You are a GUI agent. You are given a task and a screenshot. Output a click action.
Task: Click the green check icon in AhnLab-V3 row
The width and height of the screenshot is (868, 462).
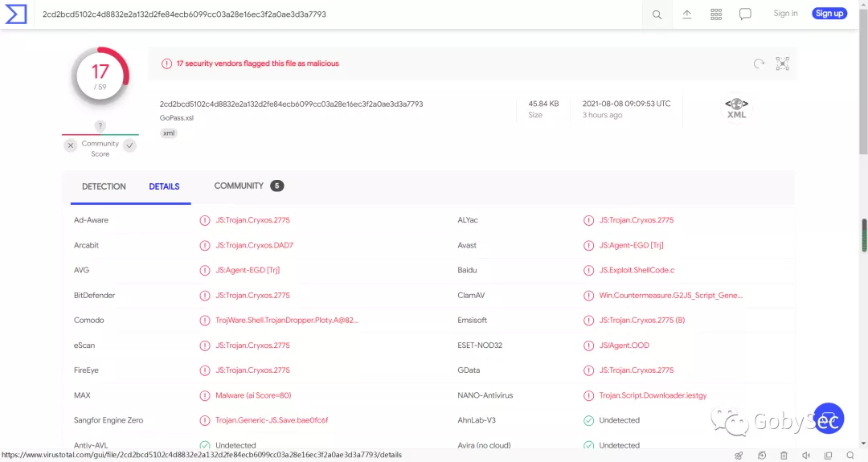pyautogui.click(x=588, y=420)
